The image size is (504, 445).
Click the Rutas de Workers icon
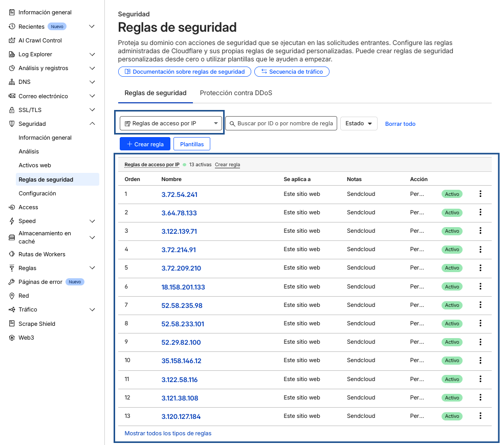(x=12, y=254)
